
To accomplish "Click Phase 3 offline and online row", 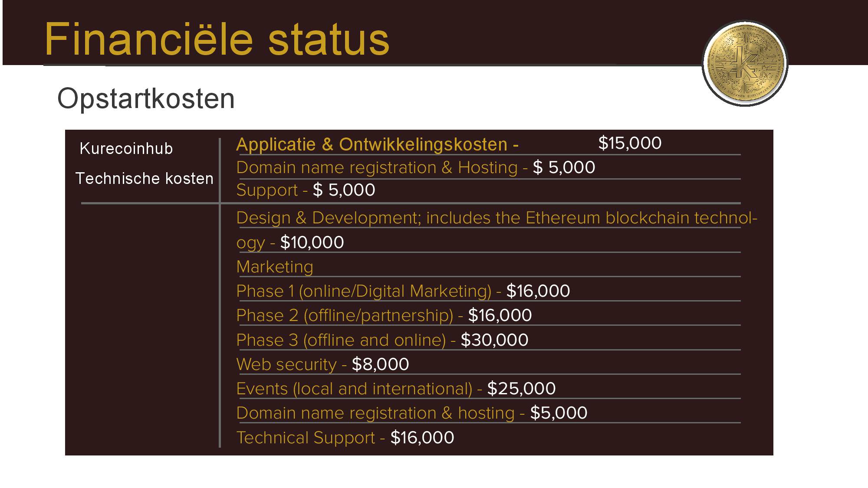I will pyautogui.click(x=382, y=340).
